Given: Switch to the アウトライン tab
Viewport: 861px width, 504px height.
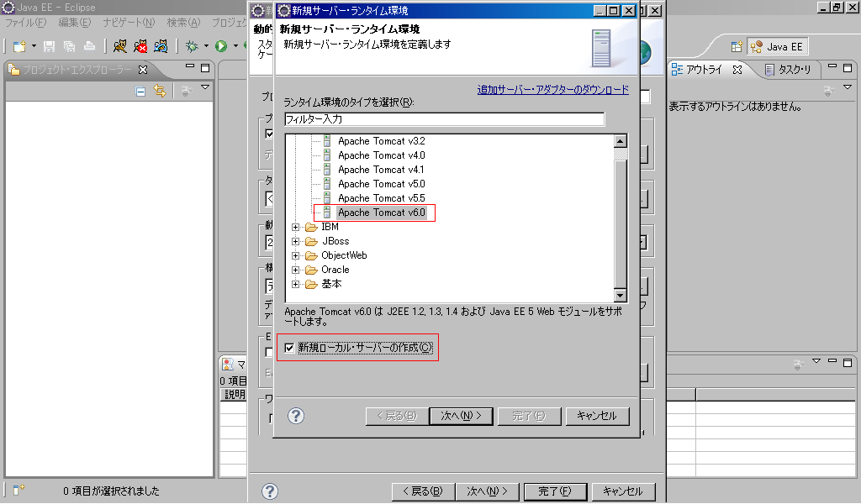Looking at the screenshot, I should click(704, 70).
